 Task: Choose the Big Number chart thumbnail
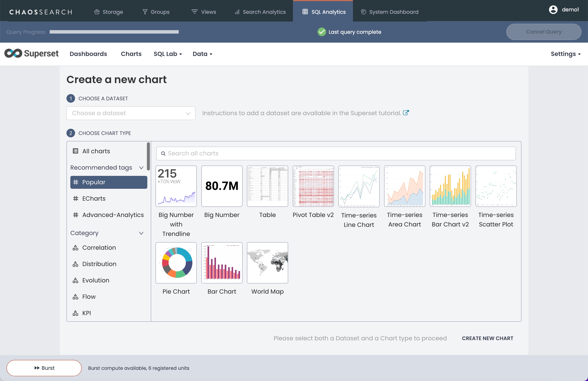pyautogui.click(x=222, y=186)
